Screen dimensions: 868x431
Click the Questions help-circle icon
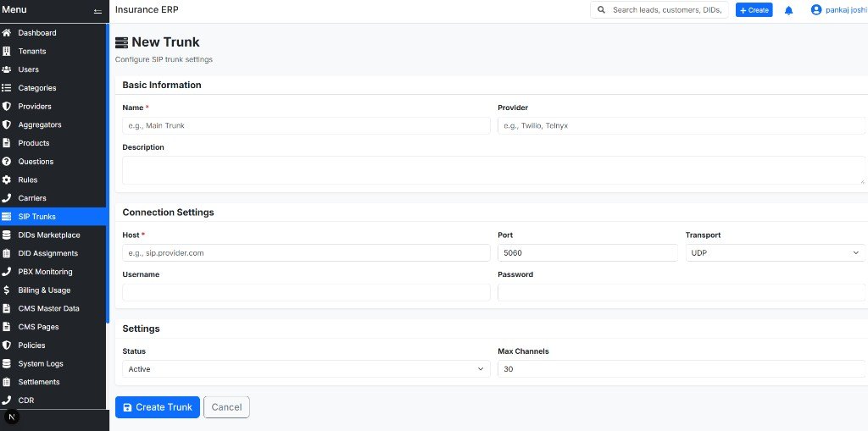click(x=7, y=161)
